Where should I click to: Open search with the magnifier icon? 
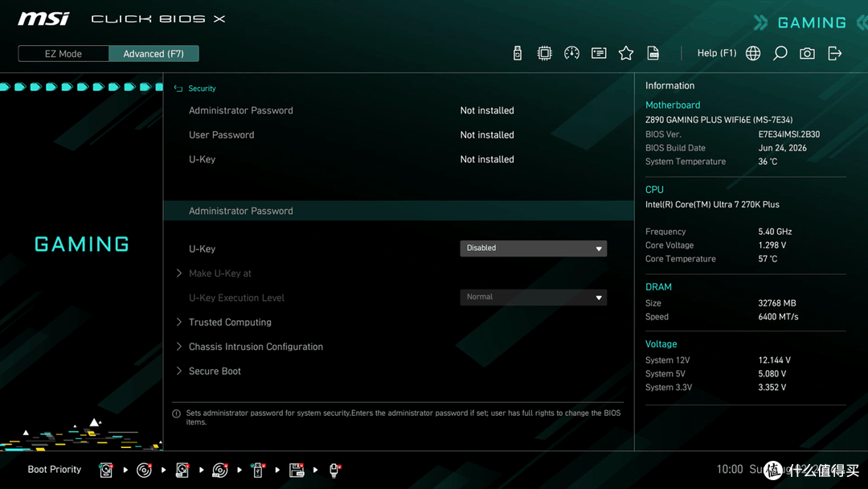click(x=780, y=53)
